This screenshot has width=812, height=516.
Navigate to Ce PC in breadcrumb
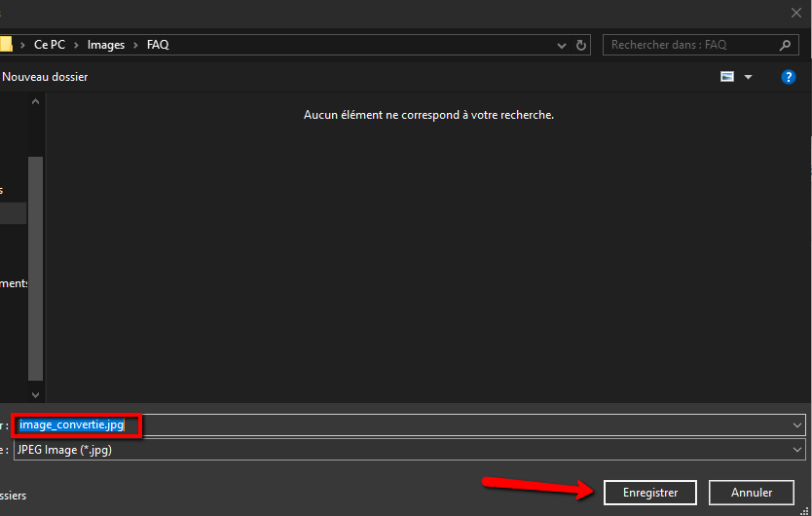(51, 45)
